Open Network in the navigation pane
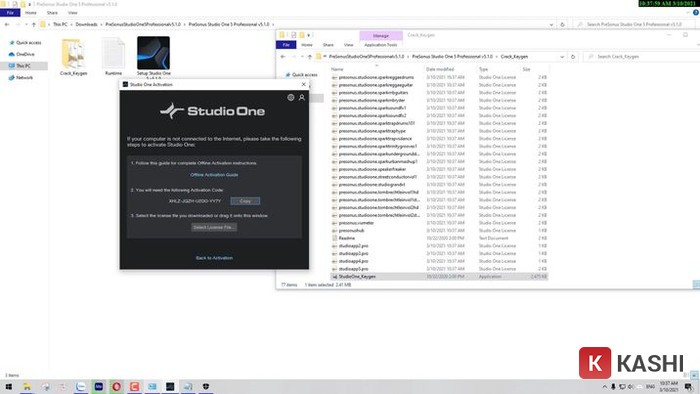The image size is (700, 394). [21, 78]
